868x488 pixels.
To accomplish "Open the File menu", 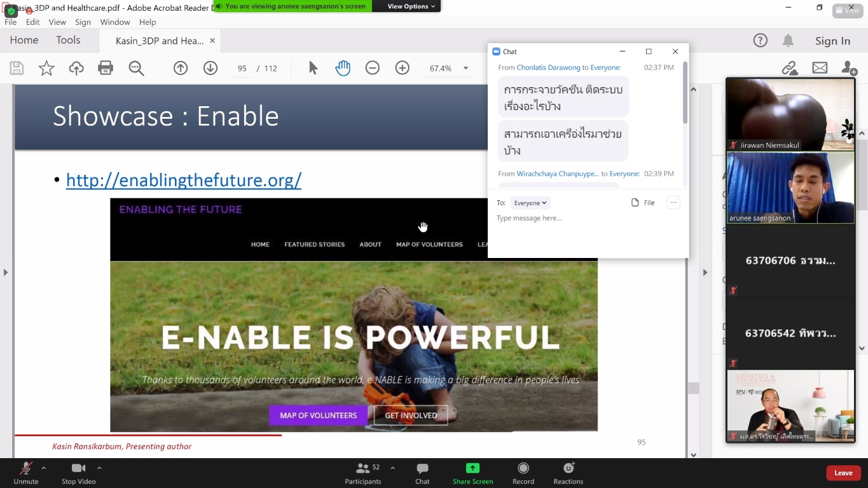I will (11, 22).
